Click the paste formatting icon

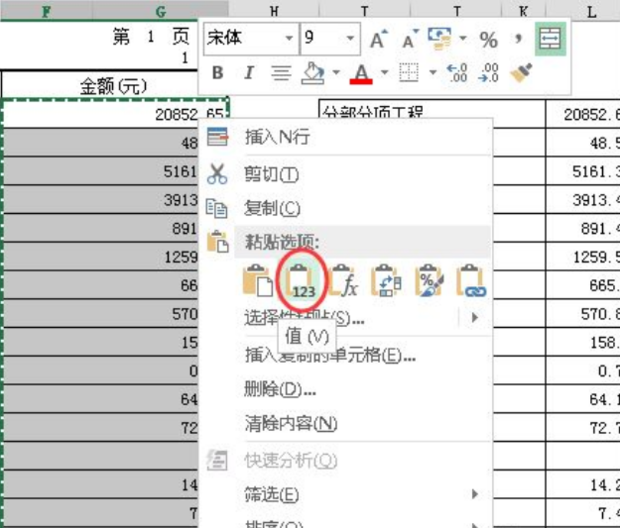(429, 281)
